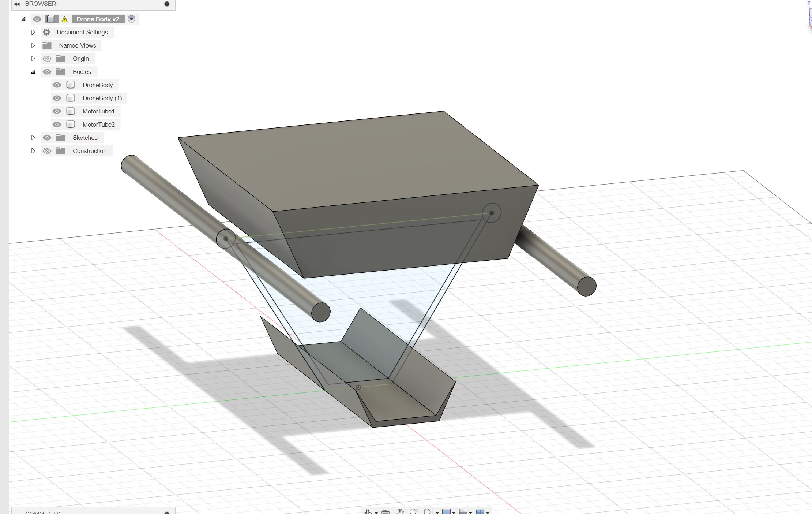Image resolution: width=812 pixels, height=514 pixels.
Task: Hide the MotorTube2 body
Action: [x=57, y=124]
